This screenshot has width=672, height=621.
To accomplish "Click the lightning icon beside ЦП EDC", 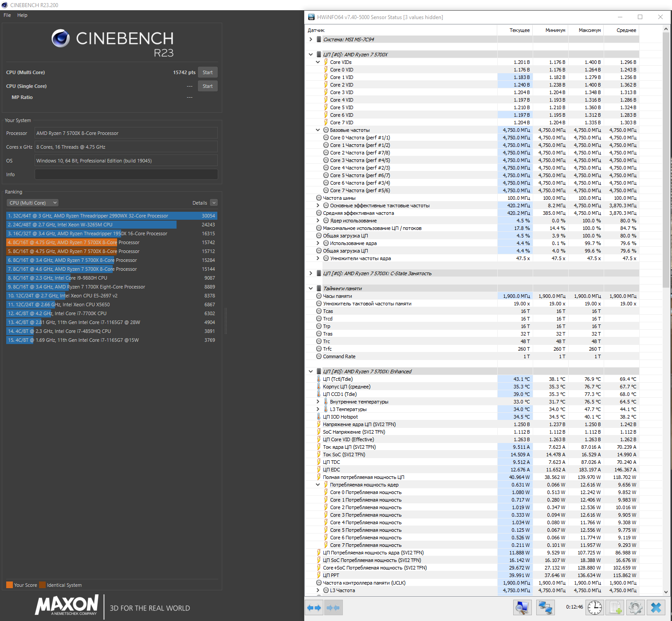I will click(x=318, y=470).
